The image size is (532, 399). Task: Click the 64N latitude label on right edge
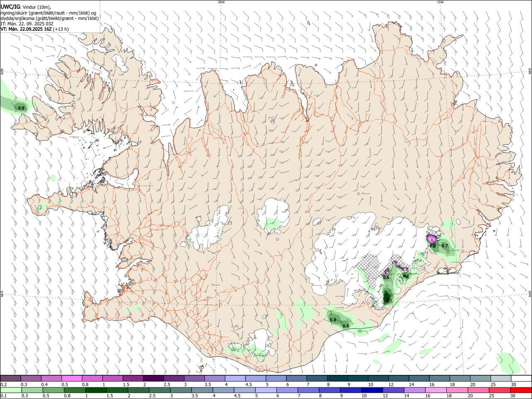click(x=530, y=293)
